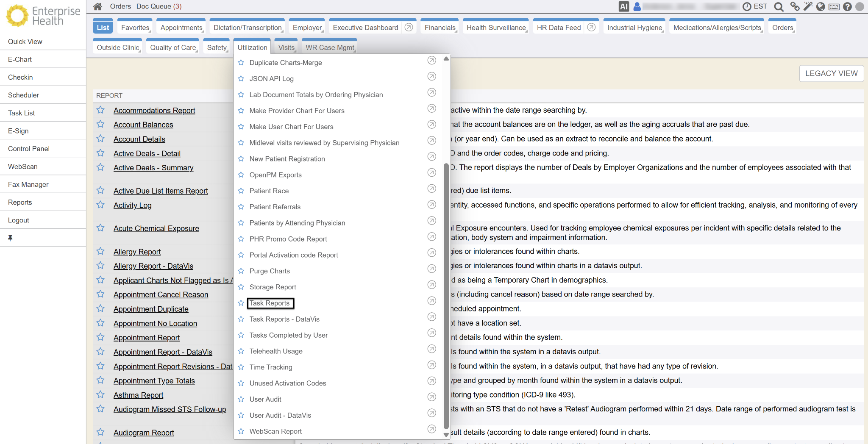Screen dimensions: 868x444
Task: Open the magic wand tool
Action: click(x=808, y=6)
